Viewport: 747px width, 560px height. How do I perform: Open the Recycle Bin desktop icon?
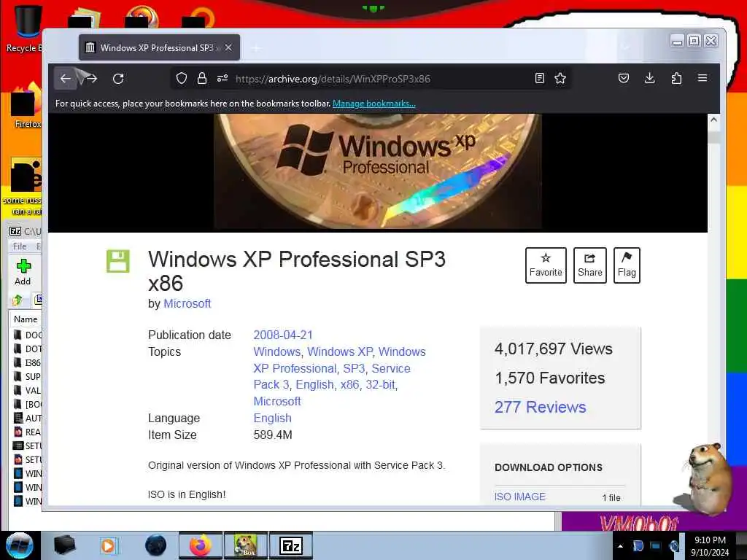(x=24, y=28)
